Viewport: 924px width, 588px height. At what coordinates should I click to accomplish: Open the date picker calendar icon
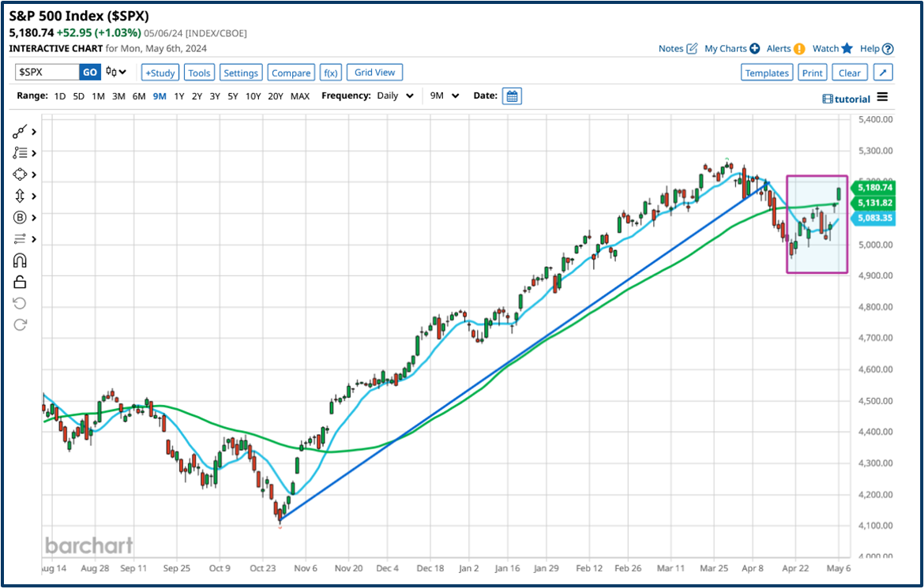pos(512,95)
